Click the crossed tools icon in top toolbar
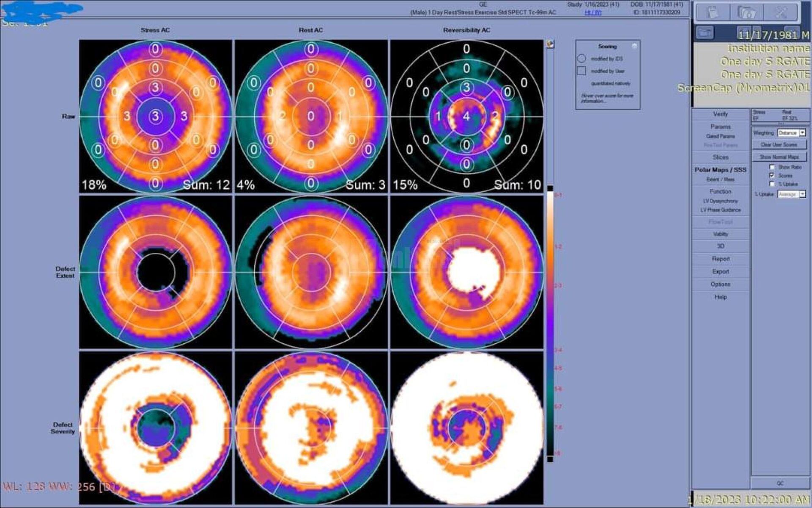 click(780, 12)
